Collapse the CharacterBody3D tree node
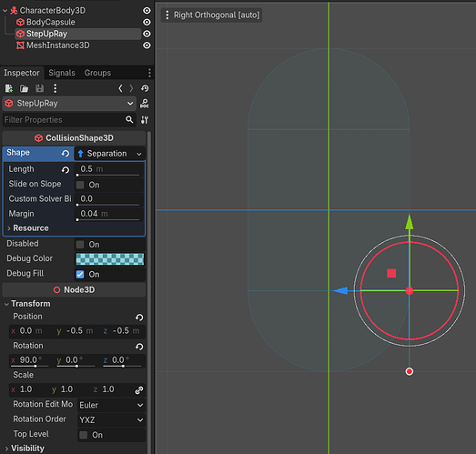 (5, 11)
